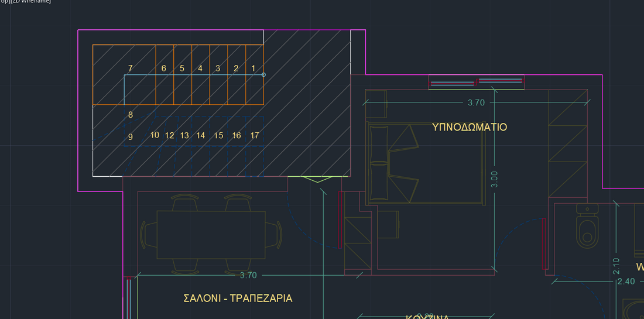
Task: Select the window symbol above the bedroom
Action: (476, 82)
